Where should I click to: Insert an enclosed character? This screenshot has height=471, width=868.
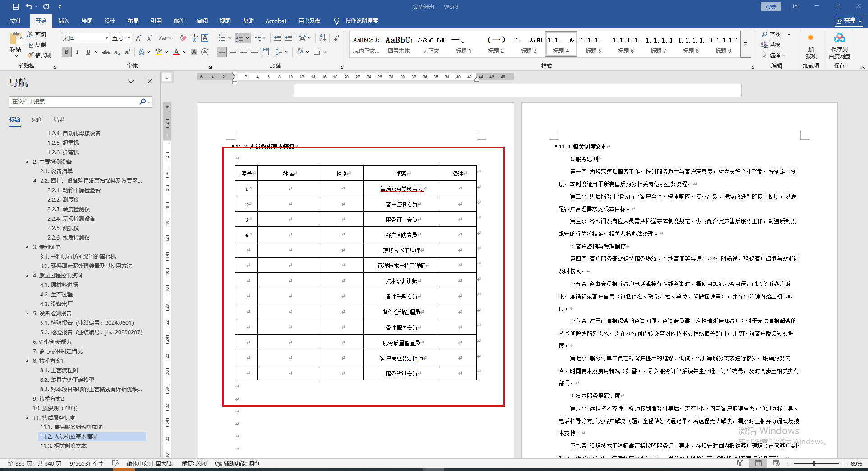(x=205, y=52)
